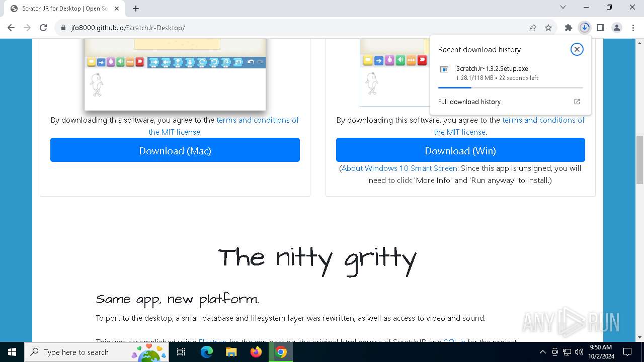Viewport: 644px width, 362px height.
Task: Launch Microsoft Edge from the taskbar
Action: [207, 352]
